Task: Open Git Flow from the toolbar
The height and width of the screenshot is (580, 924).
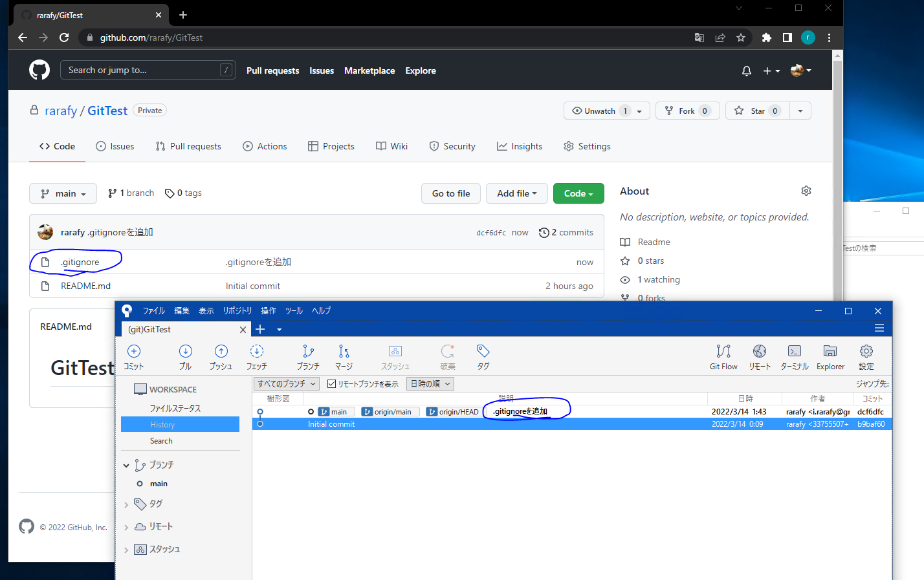Action: 723,356
